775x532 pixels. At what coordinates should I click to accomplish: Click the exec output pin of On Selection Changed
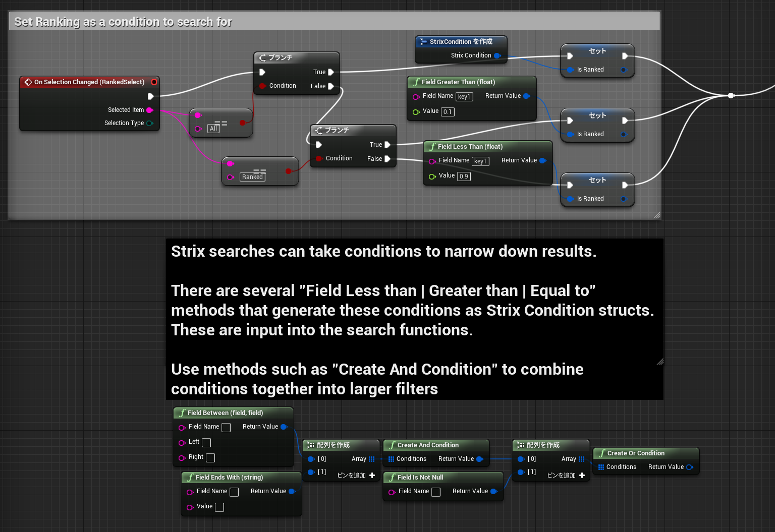click(150, 96)
